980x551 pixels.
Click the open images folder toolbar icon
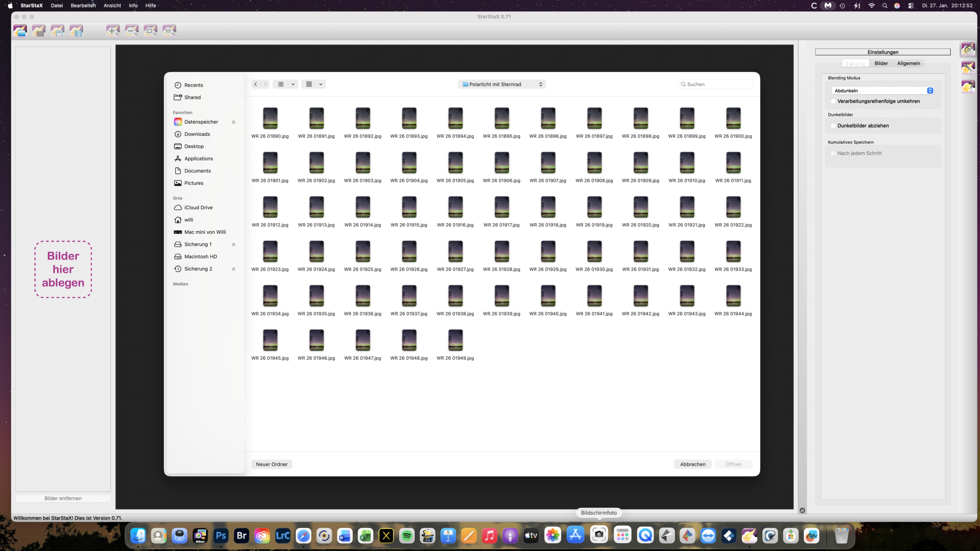20,31
